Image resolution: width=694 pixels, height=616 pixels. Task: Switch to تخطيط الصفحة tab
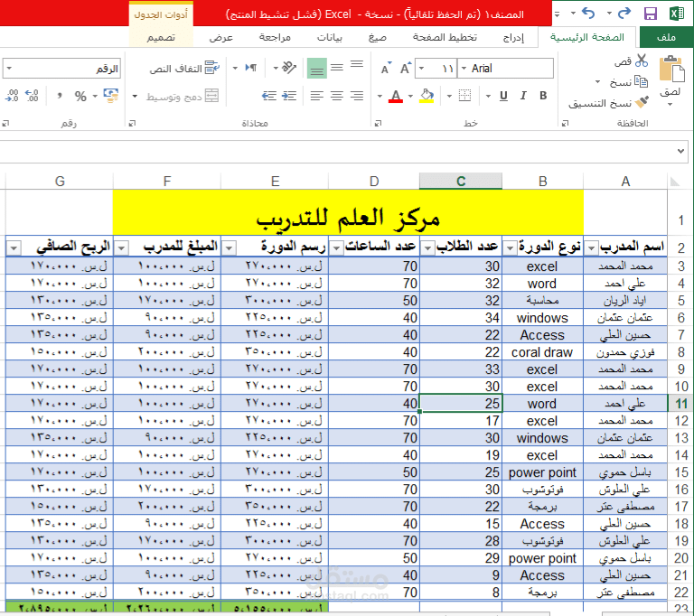(x=445, y=37)
